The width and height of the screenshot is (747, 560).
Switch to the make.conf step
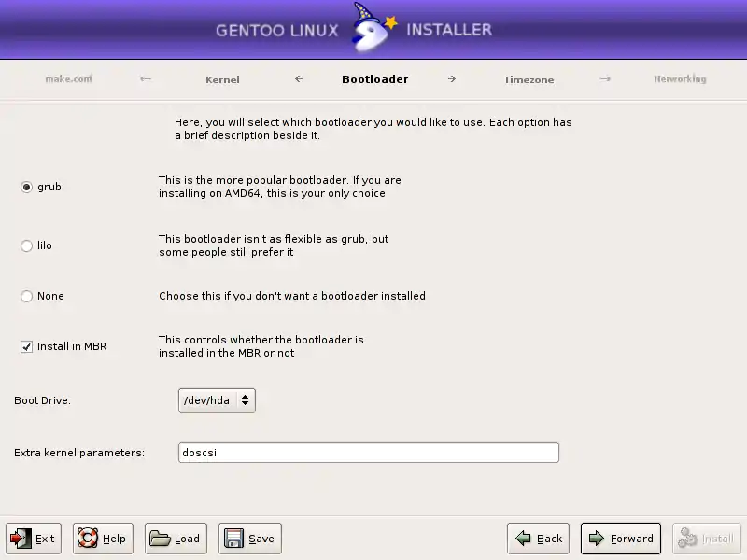point(69,79)
